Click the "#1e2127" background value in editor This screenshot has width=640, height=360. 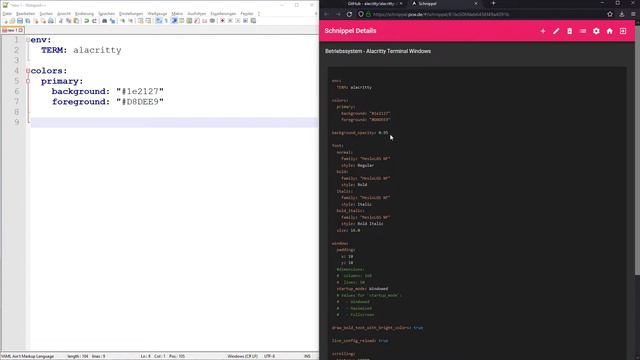140,91
